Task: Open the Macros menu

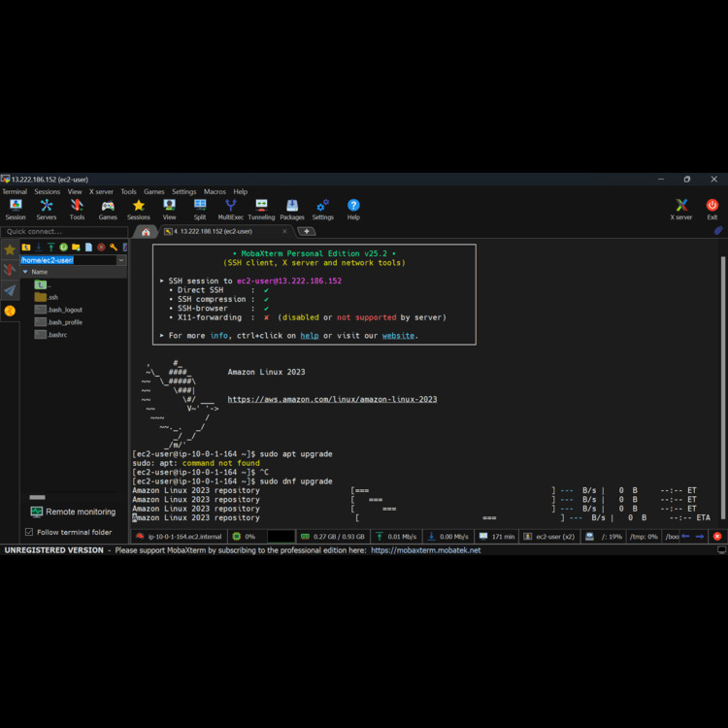Action: [x=215, y=192]
